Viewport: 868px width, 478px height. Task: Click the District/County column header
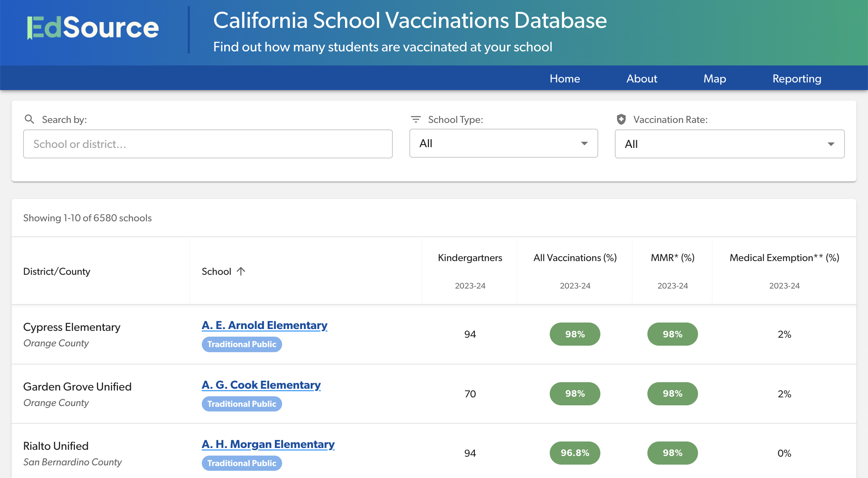click(x=56, y=271)
